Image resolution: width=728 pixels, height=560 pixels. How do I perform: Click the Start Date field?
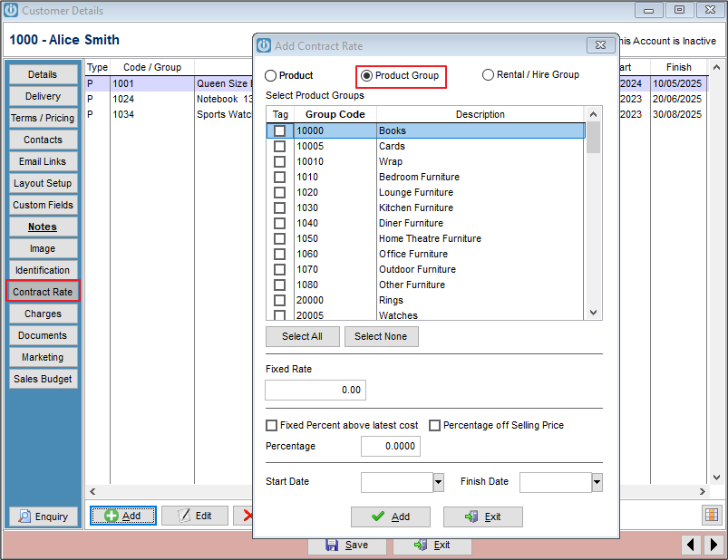[x=397, y=482]
